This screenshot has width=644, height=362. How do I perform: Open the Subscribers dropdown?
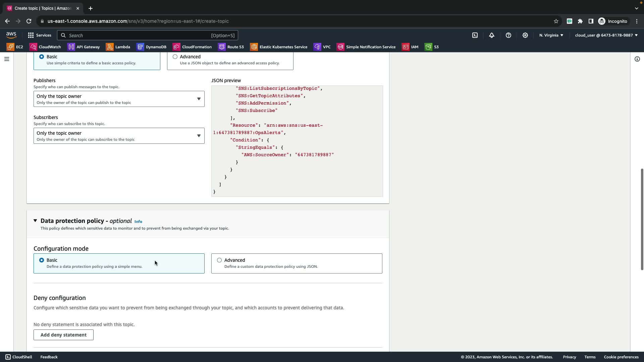pyautogui.click(x=119, y=136)
